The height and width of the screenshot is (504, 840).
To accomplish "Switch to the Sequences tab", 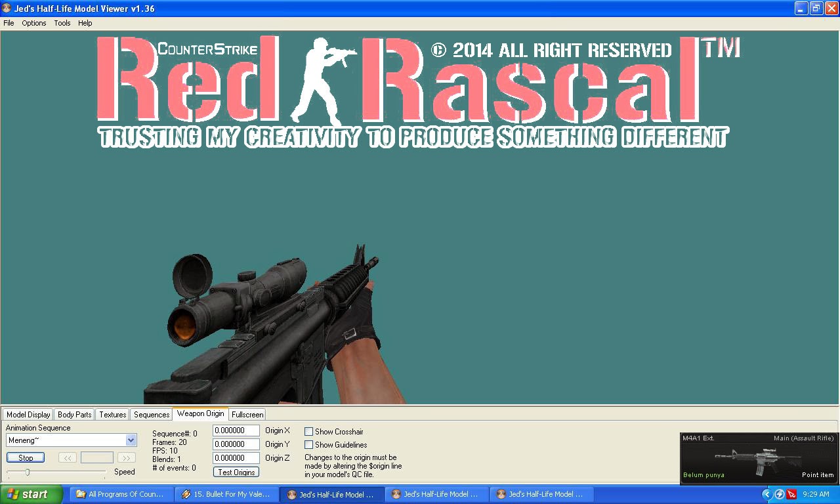I will [x=152, y=415].
